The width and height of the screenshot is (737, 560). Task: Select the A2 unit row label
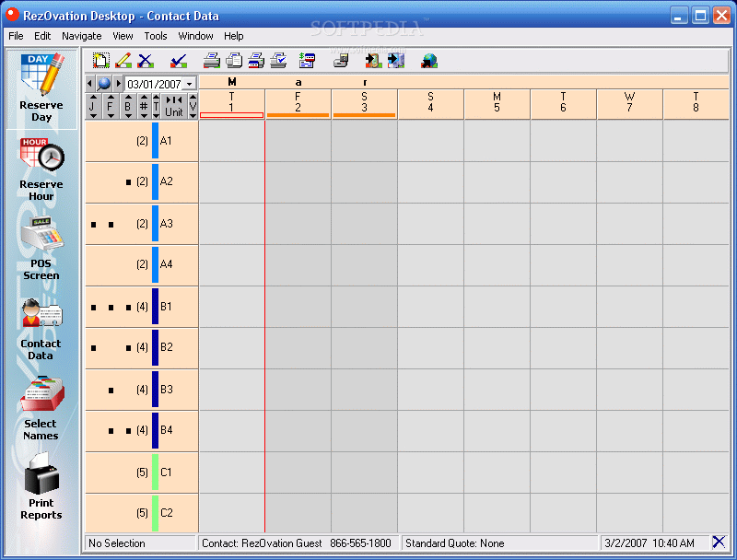(x=167, y=181)
